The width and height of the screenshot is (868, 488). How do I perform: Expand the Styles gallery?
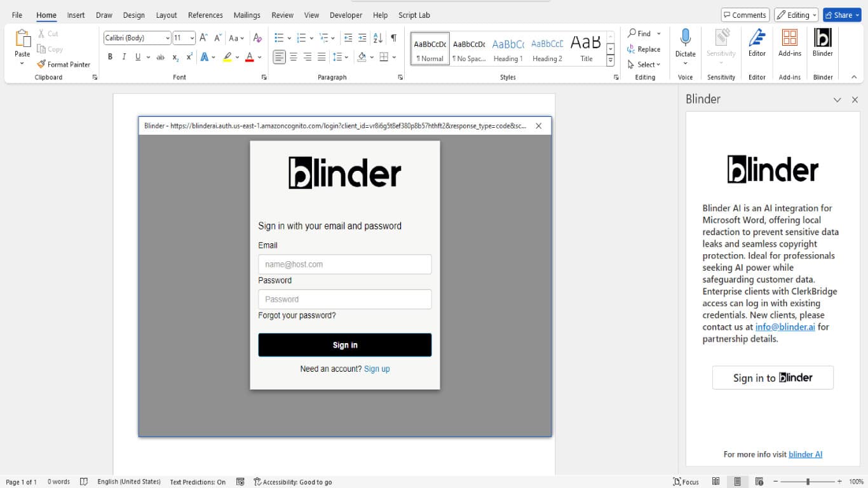(x=610, y=60)
